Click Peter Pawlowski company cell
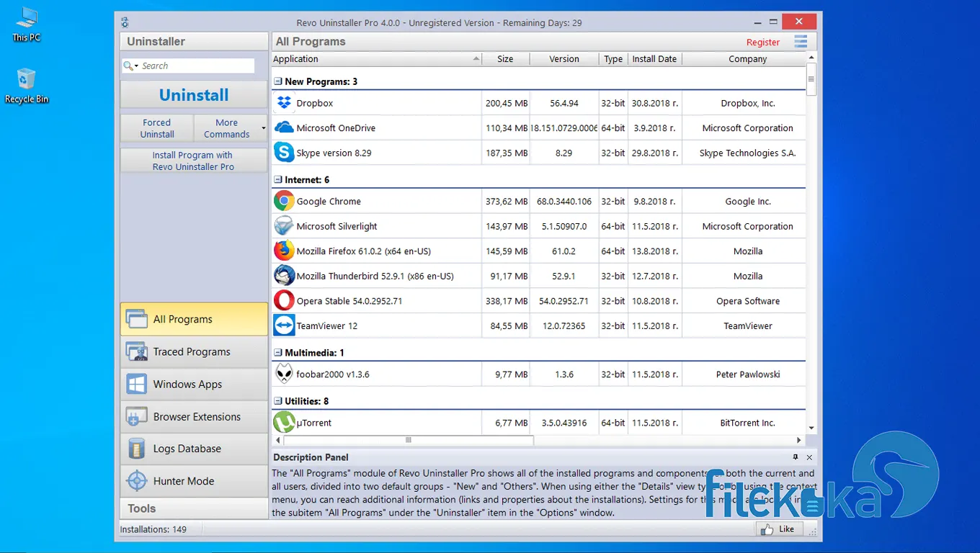Screen dimensions: 980x553 (748, 374)
